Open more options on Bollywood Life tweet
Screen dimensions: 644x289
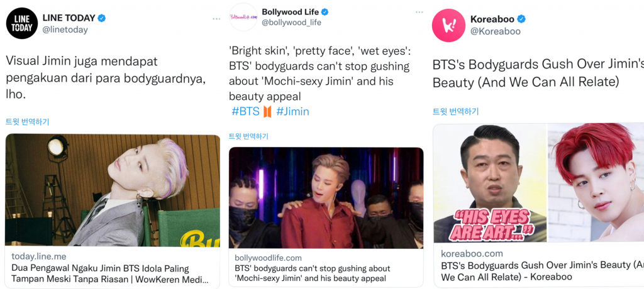pyautogui.click(x=419, y=12)
